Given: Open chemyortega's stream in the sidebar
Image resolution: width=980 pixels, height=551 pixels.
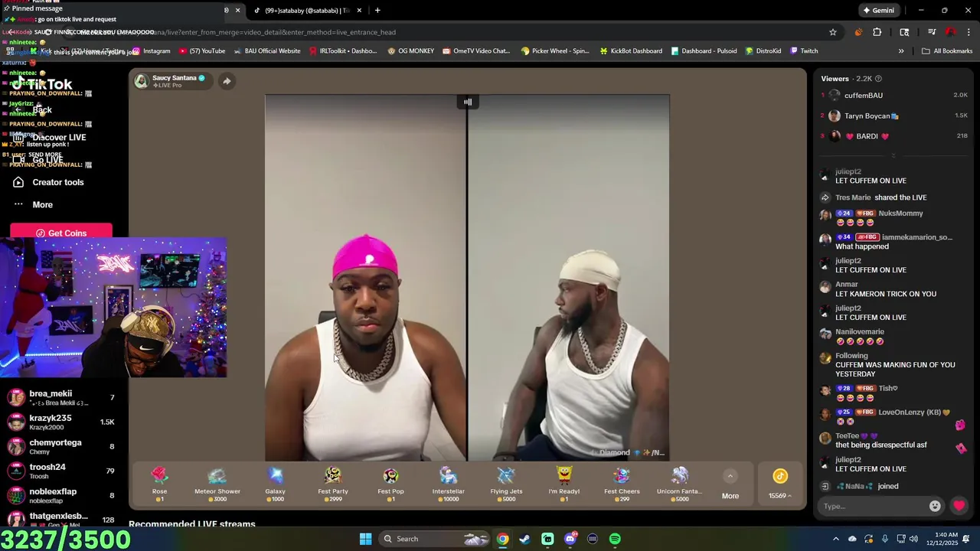Looking at the screenshot, I should pyautogui.click(x=61, y=447).
